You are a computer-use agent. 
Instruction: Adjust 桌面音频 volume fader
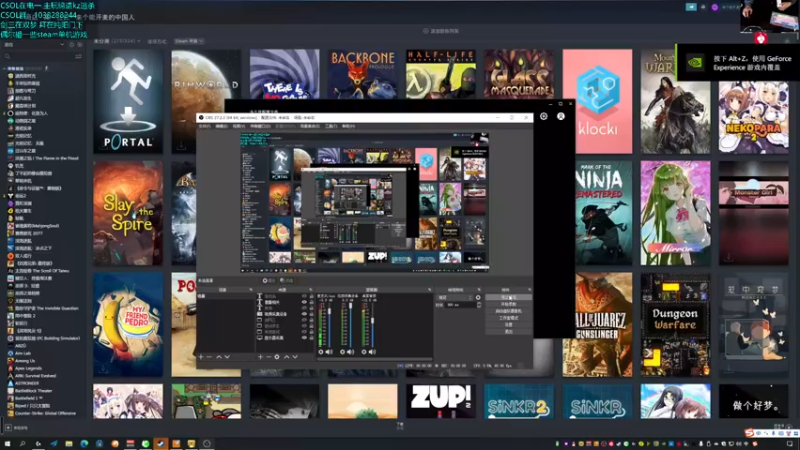click(372, 320)
